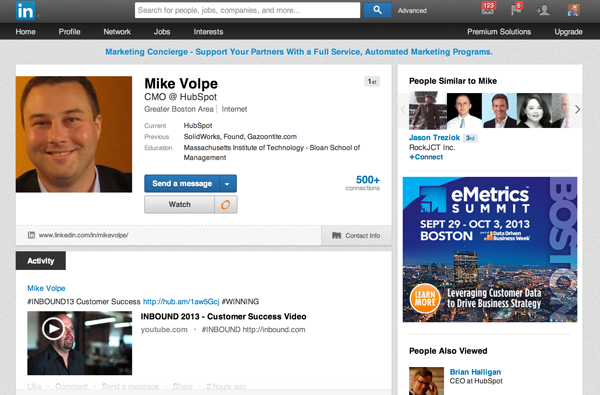The height and width of the screenshot is (395, 600).
Task: Click the Watch button
Action: (x=179, y=205)
